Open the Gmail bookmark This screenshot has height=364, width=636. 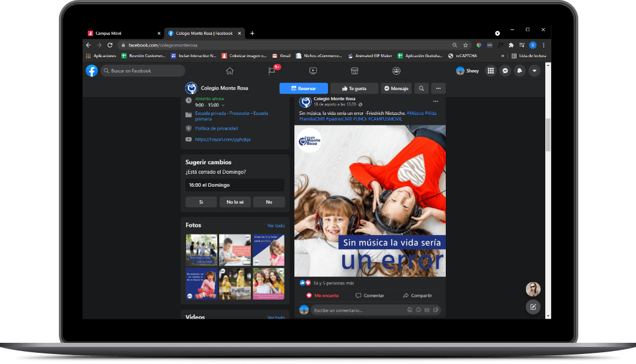click(281, 56)
